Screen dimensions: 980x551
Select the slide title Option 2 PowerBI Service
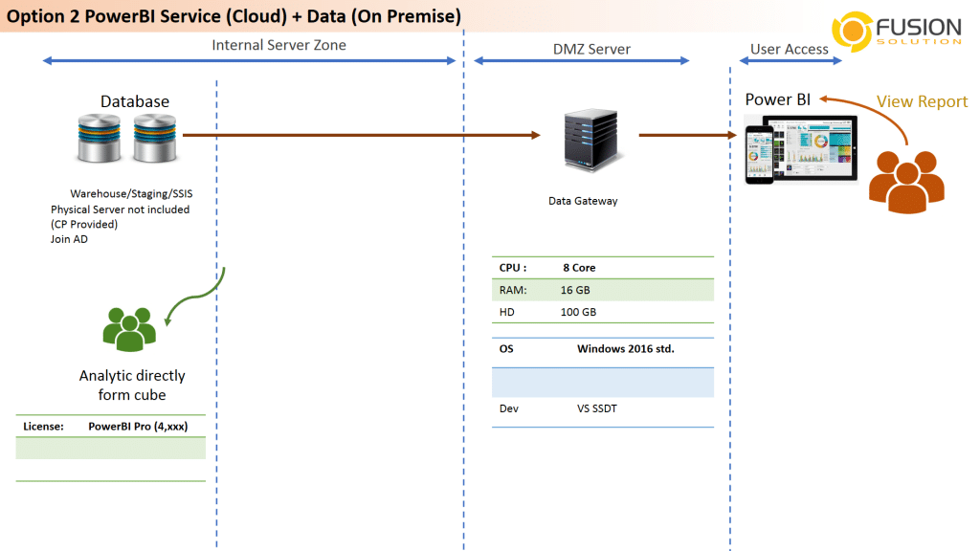click(234, 16)
